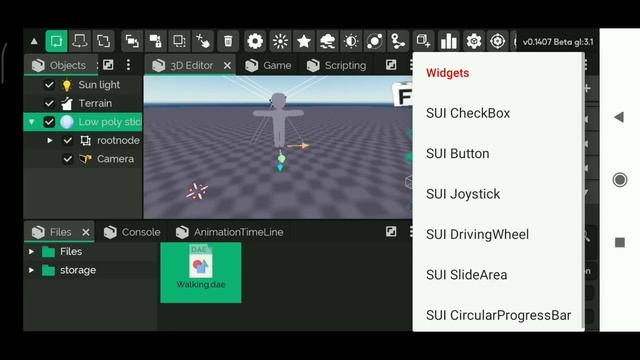Click the orbit sphere toolbar icon

click(x=375, y=41)
